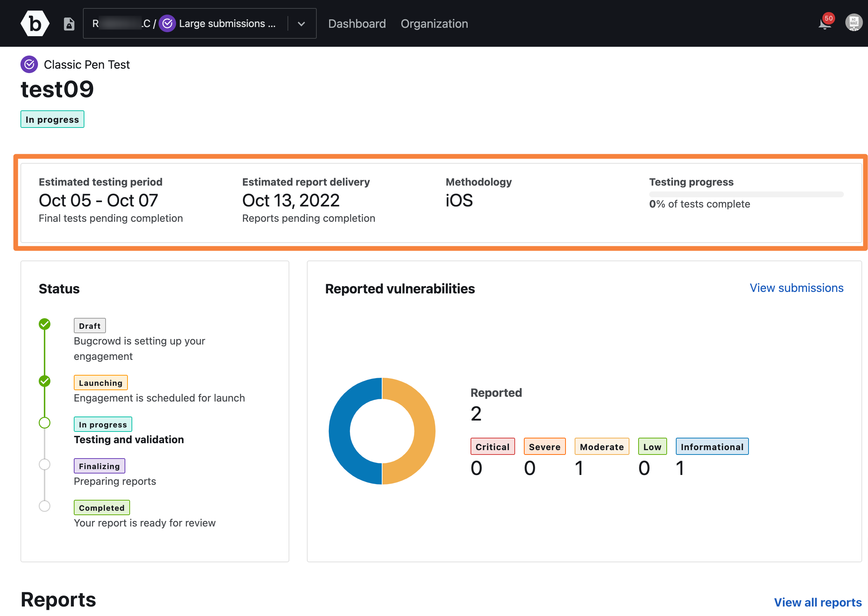868x616 pixels.
Task: Click Final tests pending completion text
Action: [111, 218]
